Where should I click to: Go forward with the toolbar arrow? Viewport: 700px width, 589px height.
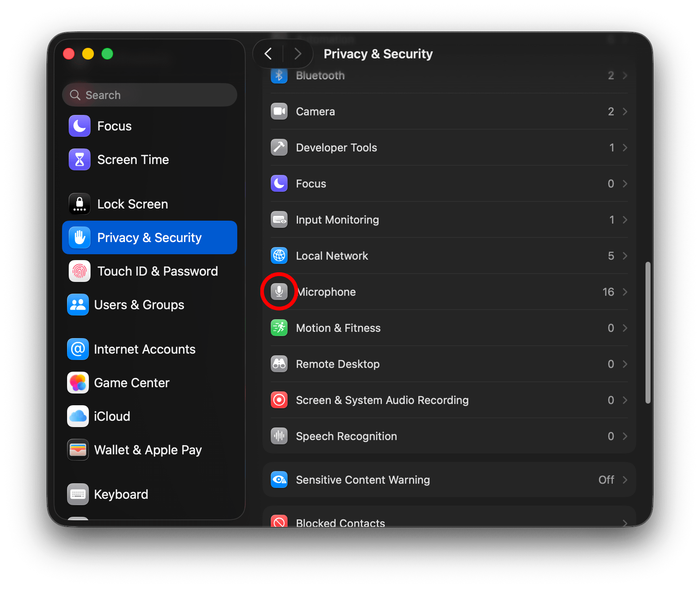[298, 54]
